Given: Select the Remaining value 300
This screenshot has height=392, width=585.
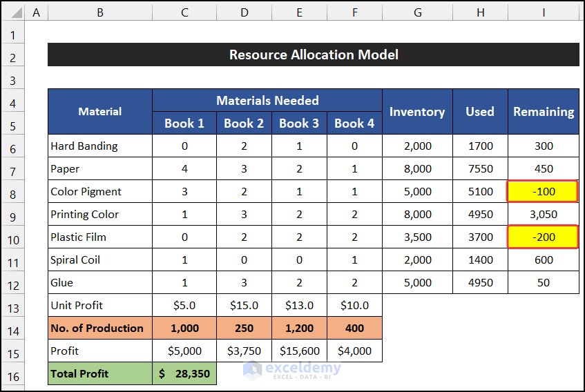Looking at the screenshot, I should pyautogui.click(x=544, y=146).
